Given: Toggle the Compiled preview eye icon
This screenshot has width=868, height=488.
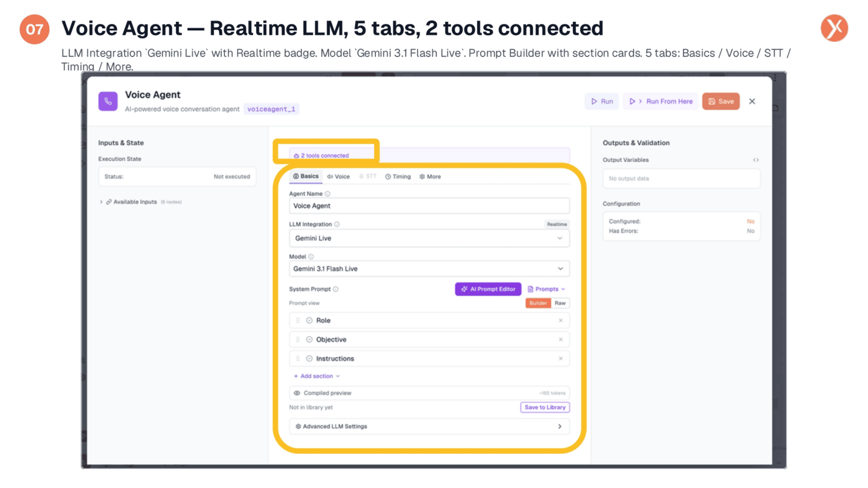Looking at the screenshot, I should tap(297, 393).
